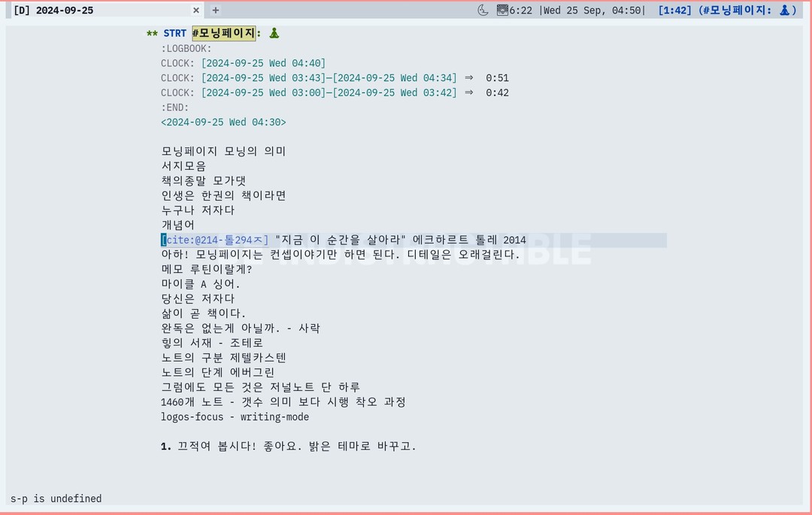Select the [D] 2024-09-25 tab
The width and height of the screenshot is (812, 515).
(x=53, y=11)
